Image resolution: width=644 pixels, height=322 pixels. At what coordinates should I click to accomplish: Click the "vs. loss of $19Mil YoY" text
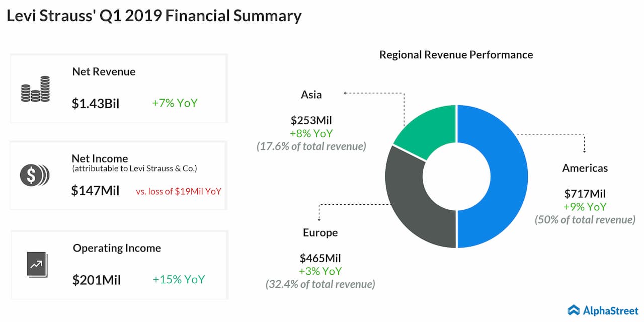pyautogui.click(x=179, y=191)
